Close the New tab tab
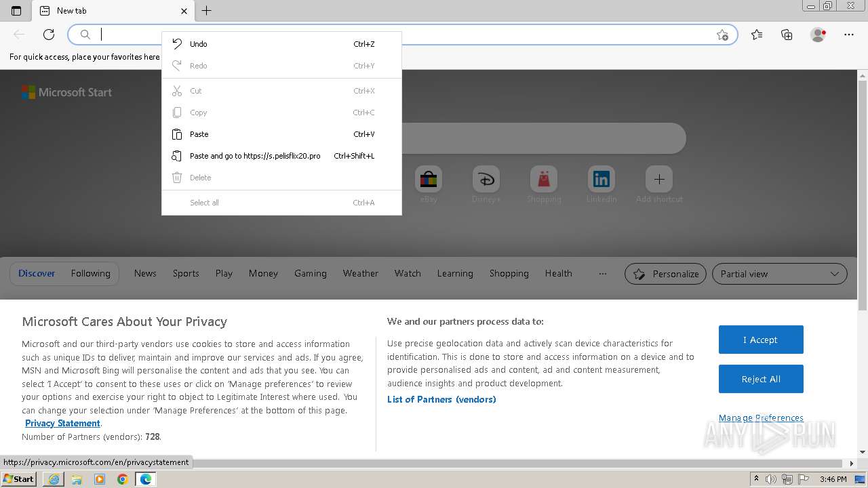 click(184, 11)
